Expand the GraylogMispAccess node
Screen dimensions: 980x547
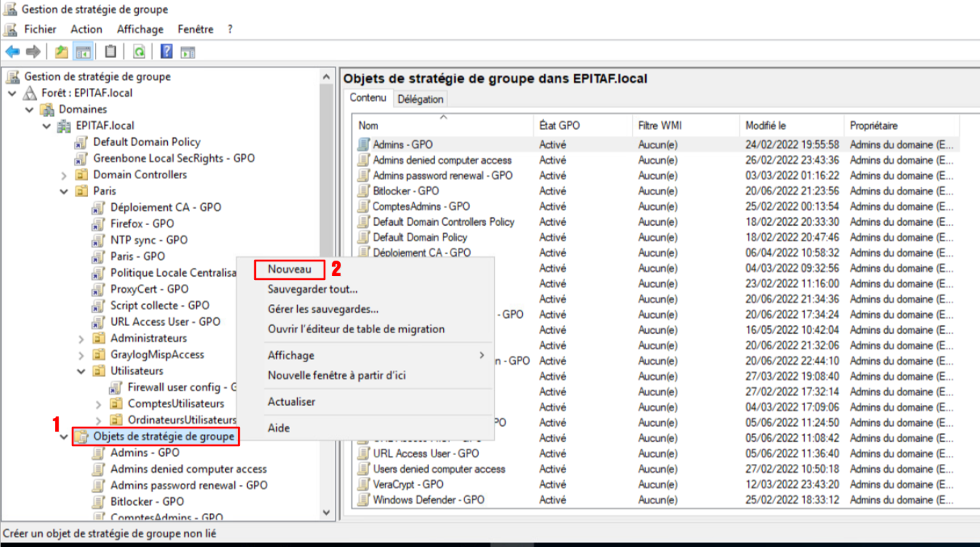coord(82,355)
